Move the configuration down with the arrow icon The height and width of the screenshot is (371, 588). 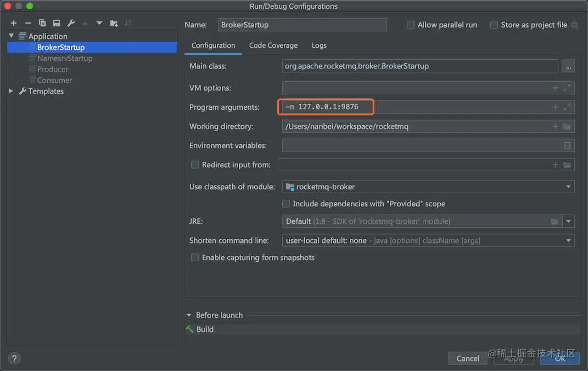(99, 23)
